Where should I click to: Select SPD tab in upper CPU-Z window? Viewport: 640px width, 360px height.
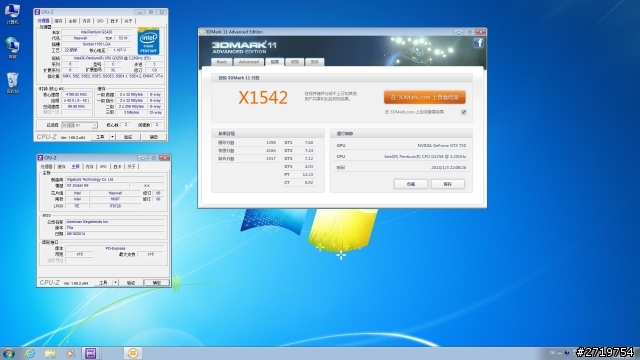(100, 21)
